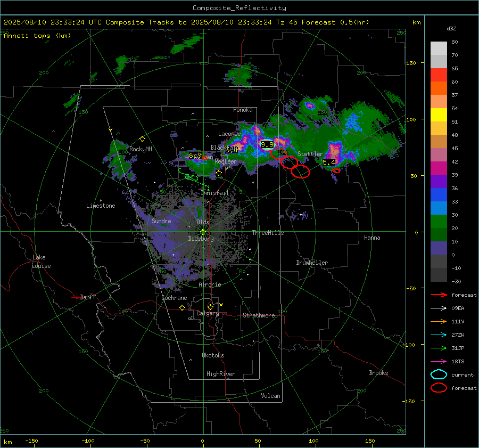Image resolution: width=479 pixels, height=448 pixels.
Task: Click the Brooks town label
Action: [x=378, y=373]
